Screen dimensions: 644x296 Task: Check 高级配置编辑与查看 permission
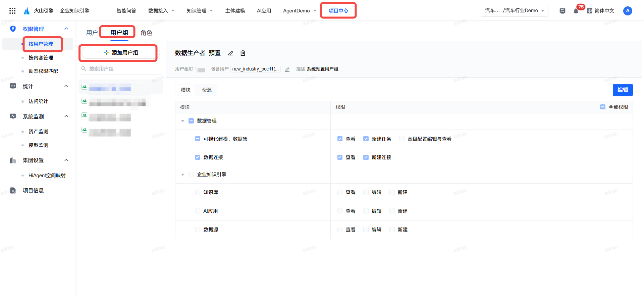pos(401,139)
